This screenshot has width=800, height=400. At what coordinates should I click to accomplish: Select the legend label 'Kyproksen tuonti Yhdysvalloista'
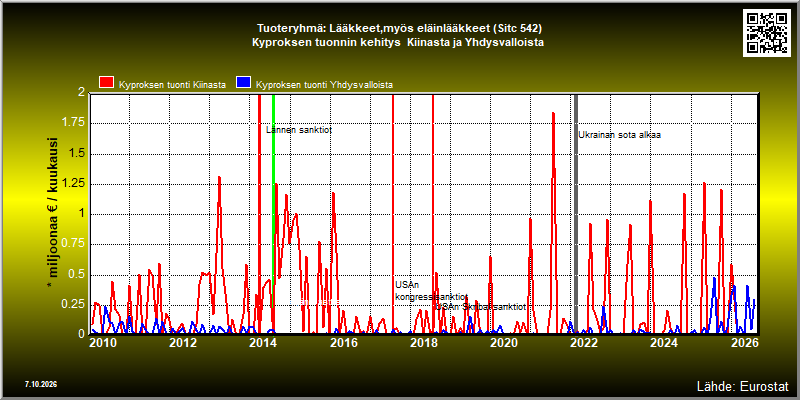pyautogui.click(x=324, y=85)
